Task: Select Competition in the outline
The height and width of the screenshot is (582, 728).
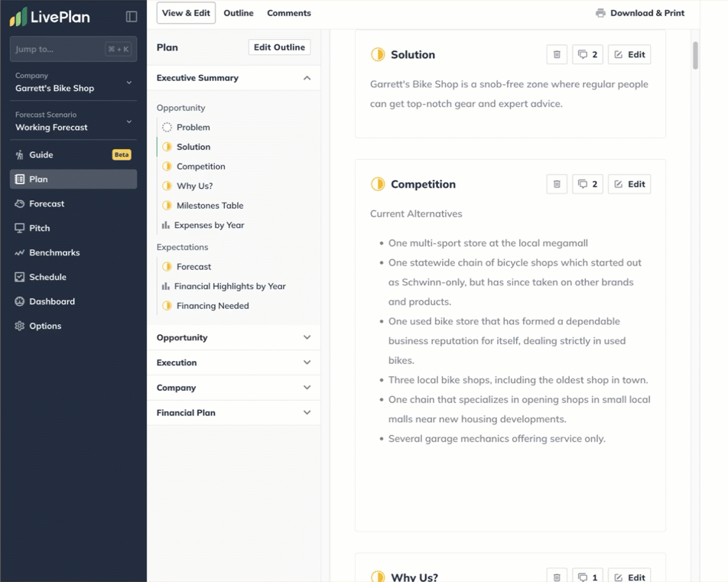Action: tap(200, 166)
